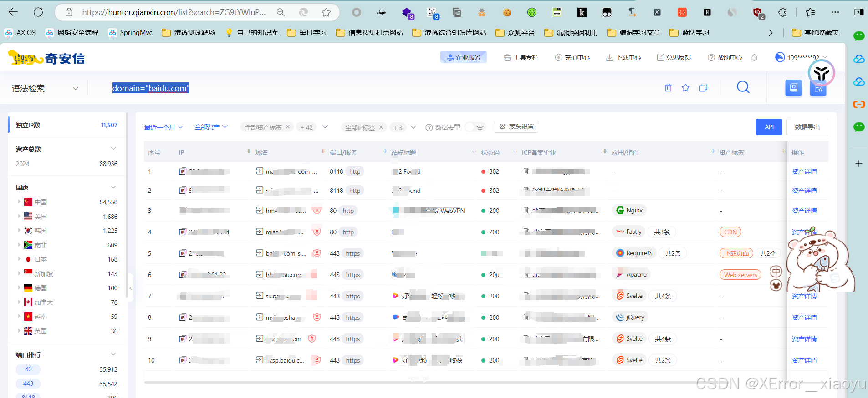Filter by port 80 badge

[x=28, y=369]
